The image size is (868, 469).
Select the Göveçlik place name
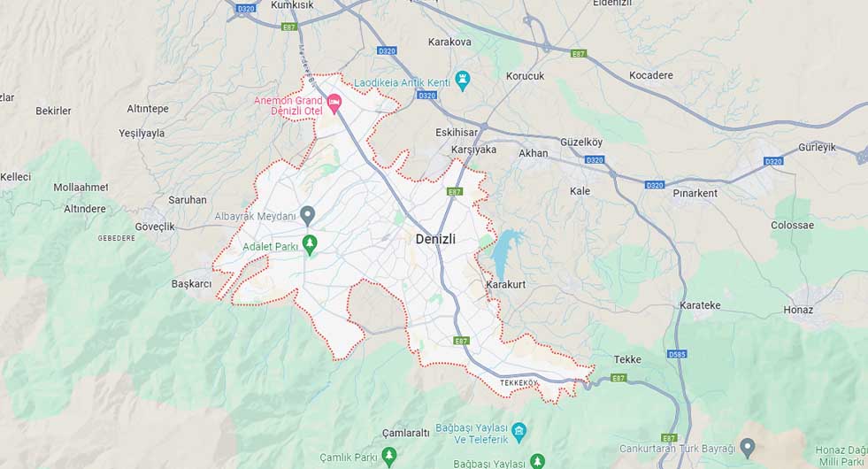click(x=155, y=227)
